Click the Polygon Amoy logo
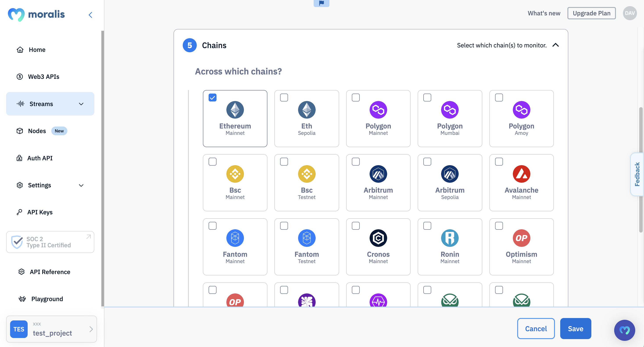Image resolution: width=644 pixels, height=347 pixels. click(521, 110)
